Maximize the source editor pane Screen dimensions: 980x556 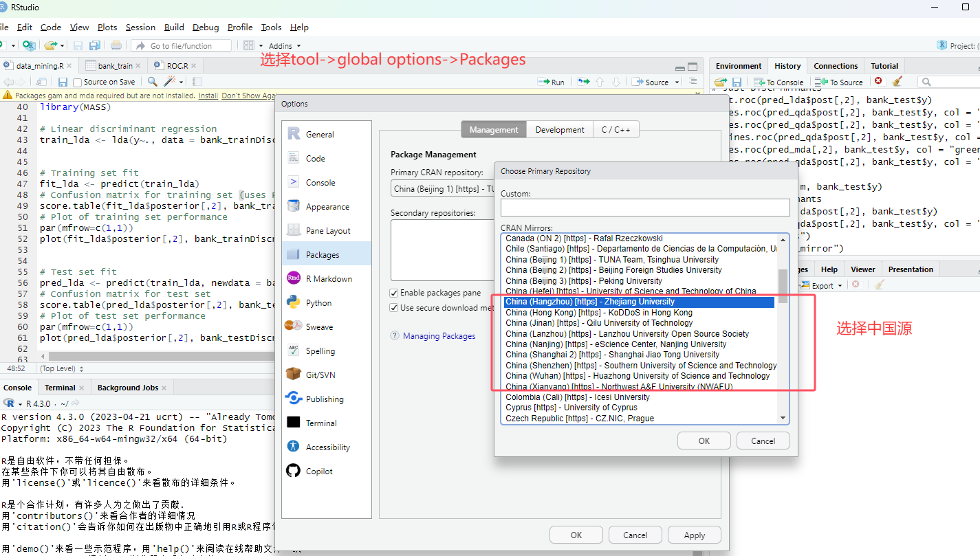coord(693,67)
